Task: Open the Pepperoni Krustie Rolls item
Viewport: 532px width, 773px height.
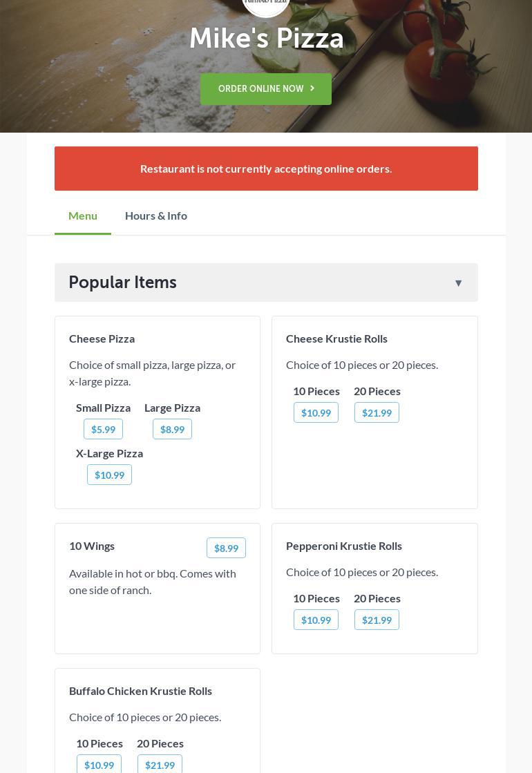Action: coord(344,546)
